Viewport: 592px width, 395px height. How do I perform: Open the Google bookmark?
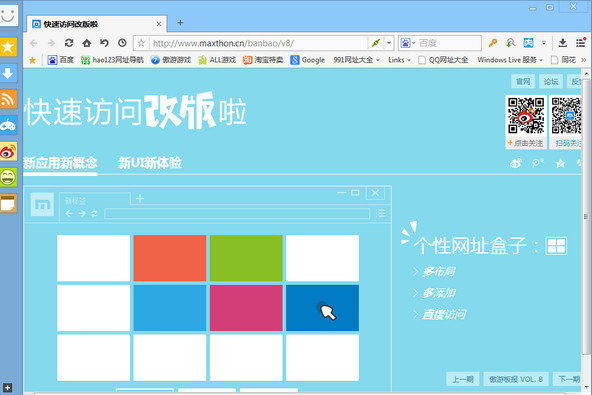click(x=308, y=60)
